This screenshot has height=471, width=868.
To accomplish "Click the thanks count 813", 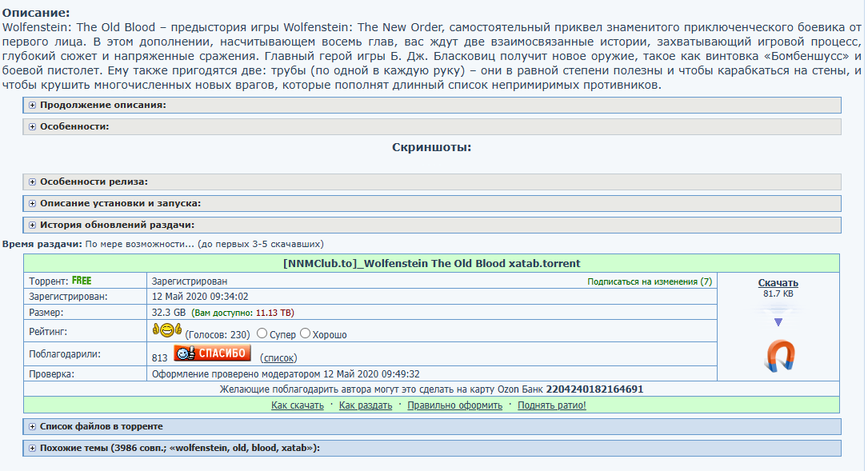I will tap(159, 358).
